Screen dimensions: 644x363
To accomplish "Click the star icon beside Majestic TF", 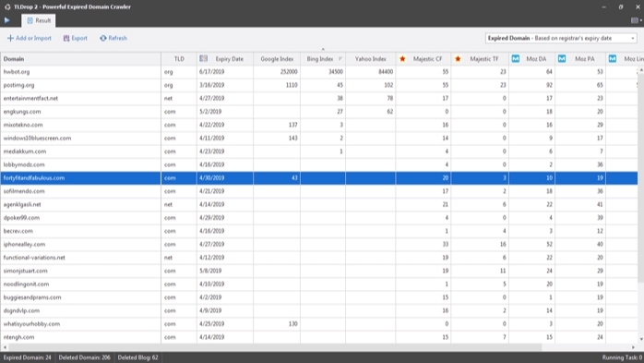I will click(458, 59).
